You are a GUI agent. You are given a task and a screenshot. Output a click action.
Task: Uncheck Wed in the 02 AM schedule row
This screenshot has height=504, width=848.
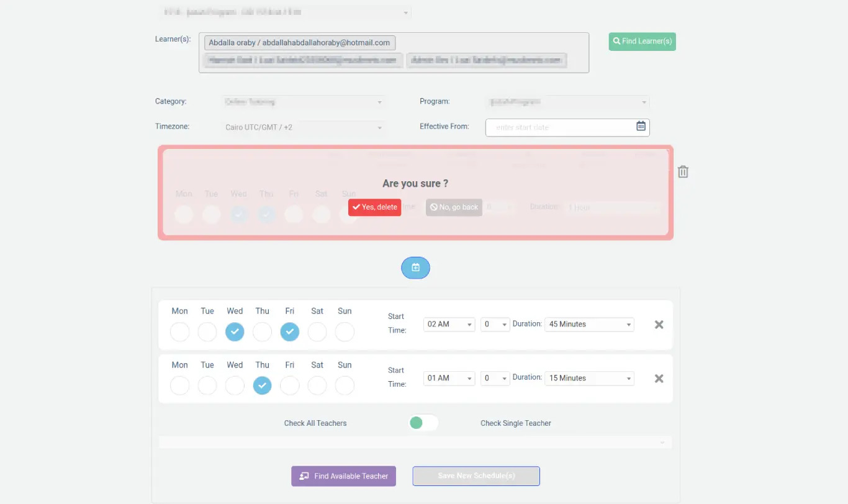(235, 332)
